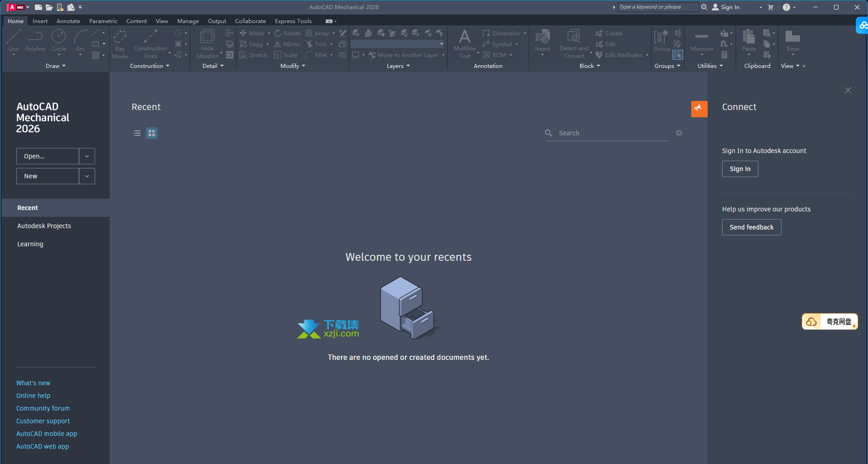Select the Arc tool
The image size is (868, 464).
(80, 41)
